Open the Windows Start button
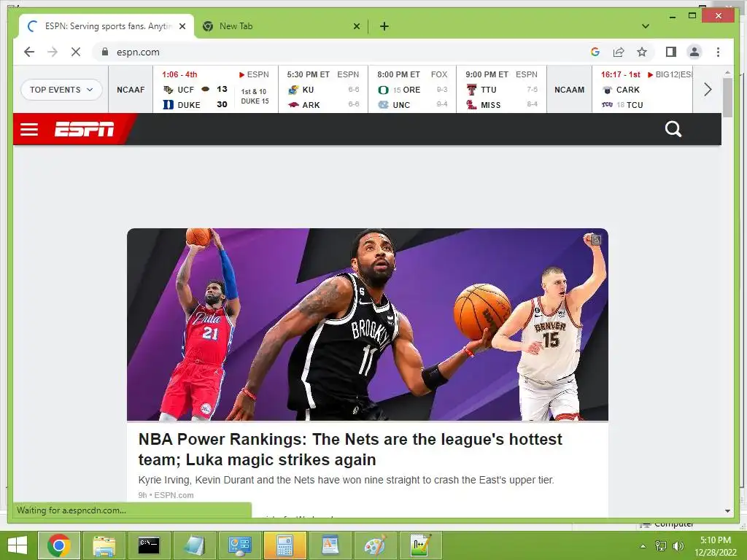 point(18,545)
